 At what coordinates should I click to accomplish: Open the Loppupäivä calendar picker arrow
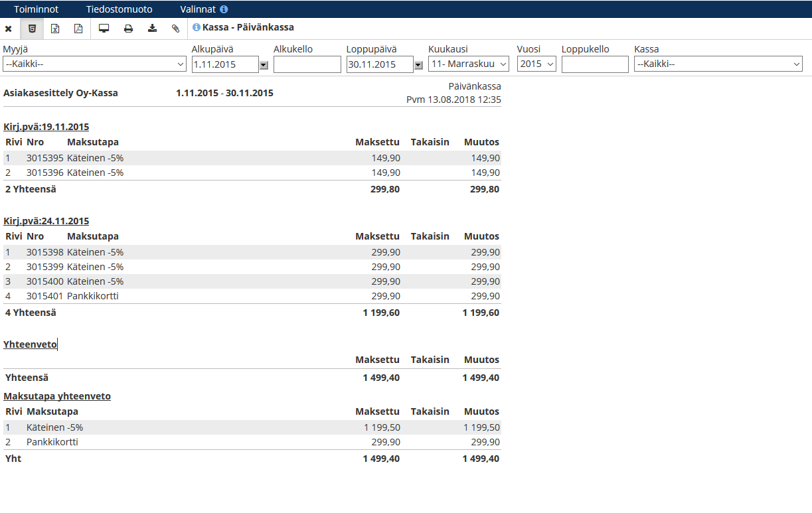[x=418, y=65]
